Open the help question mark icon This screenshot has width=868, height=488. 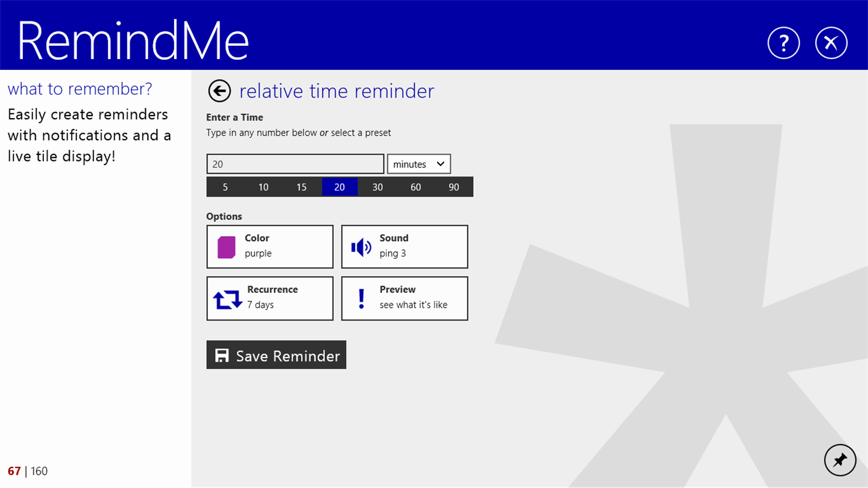784,43
